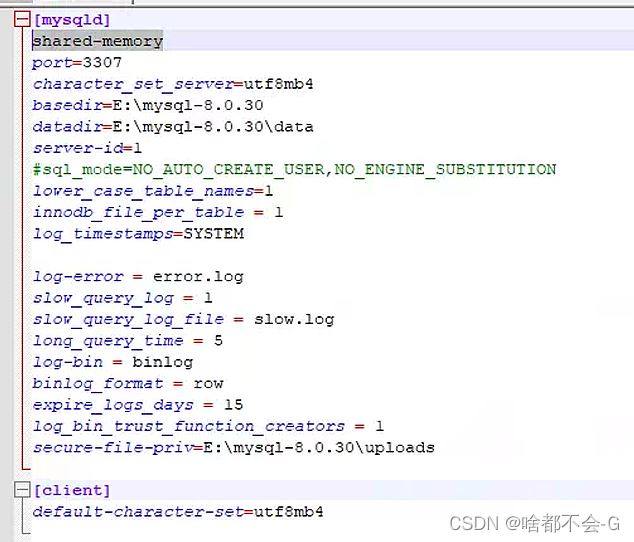This screenshot has height=542, width=634.
Task: Click the log-bin = binlog line
Action: click(113, 362)
